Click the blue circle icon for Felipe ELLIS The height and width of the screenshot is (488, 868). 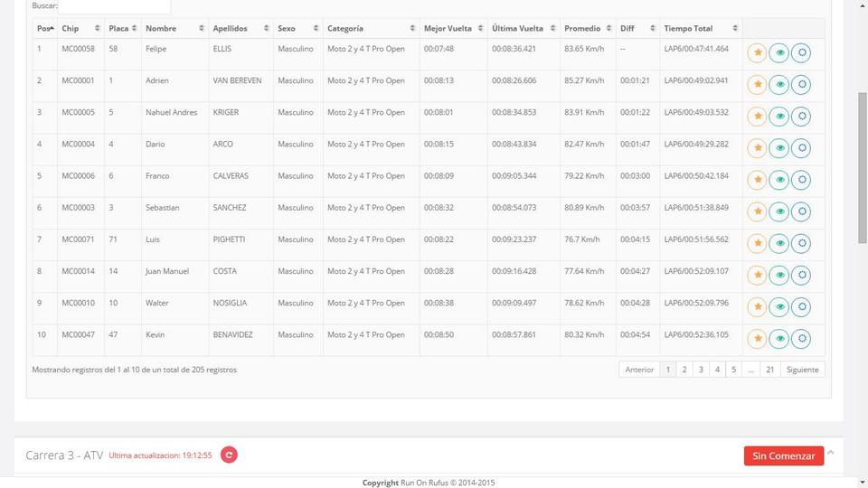tap(801, 53)
